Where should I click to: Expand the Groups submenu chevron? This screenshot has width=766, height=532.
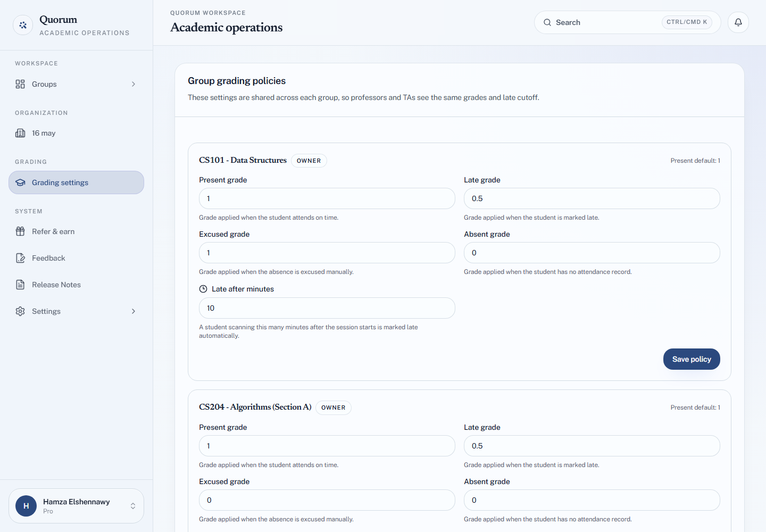click(134, 84)
